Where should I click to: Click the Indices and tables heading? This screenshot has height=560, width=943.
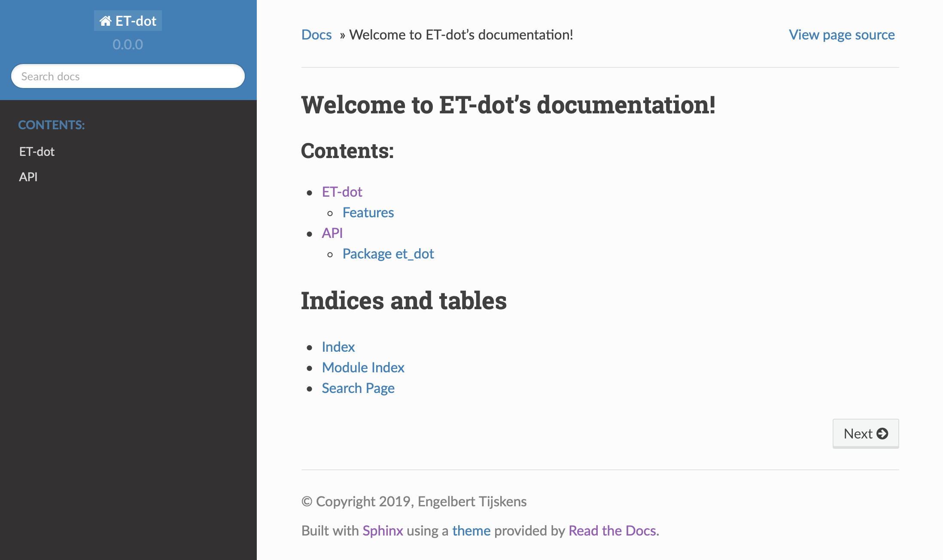404,301
